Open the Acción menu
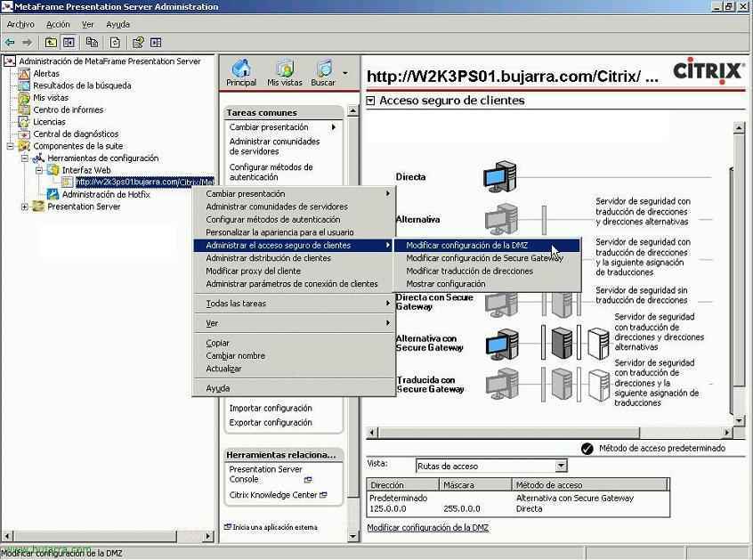This screenshot has width=753, height=560. click(x=58, y=25)
